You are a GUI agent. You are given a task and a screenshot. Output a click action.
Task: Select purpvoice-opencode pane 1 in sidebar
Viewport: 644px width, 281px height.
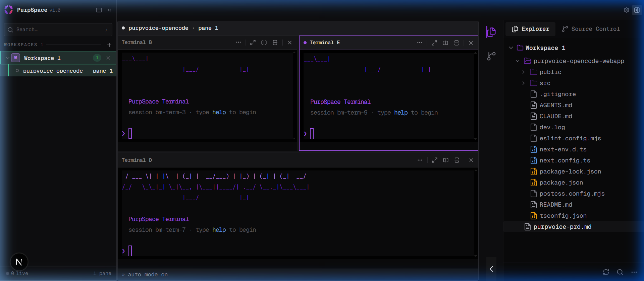(x=62, y=71)
